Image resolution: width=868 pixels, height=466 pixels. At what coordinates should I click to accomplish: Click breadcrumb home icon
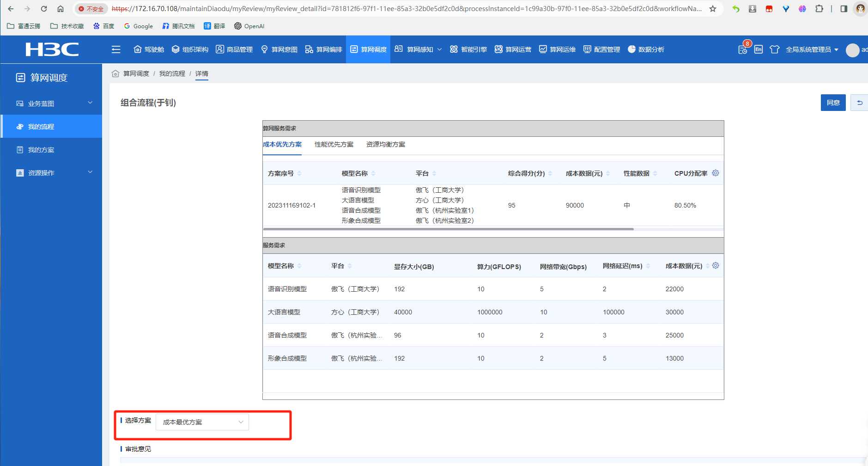tap(115, 74)
